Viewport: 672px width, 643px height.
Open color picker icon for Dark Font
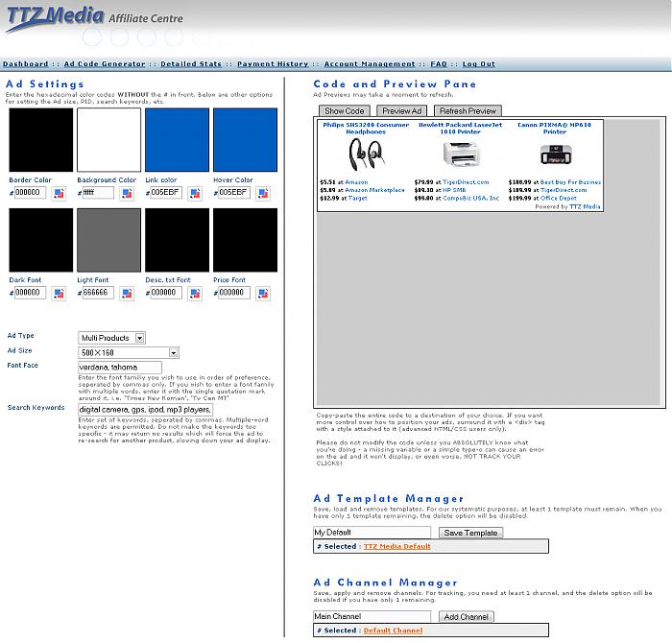click(x=60, y=294)
